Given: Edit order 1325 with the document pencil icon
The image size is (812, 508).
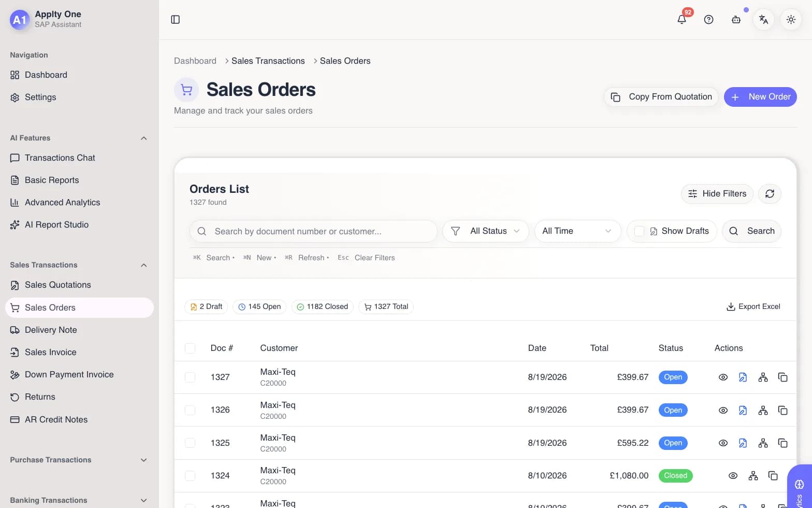Looking at the screenshot, I should click(x=743, y=443).
